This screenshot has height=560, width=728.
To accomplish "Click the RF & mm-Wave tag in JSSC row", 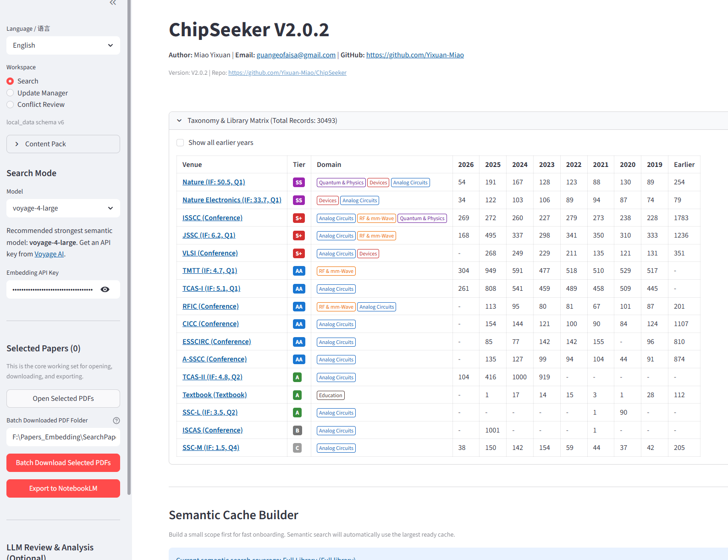I will tap(376, 236).
